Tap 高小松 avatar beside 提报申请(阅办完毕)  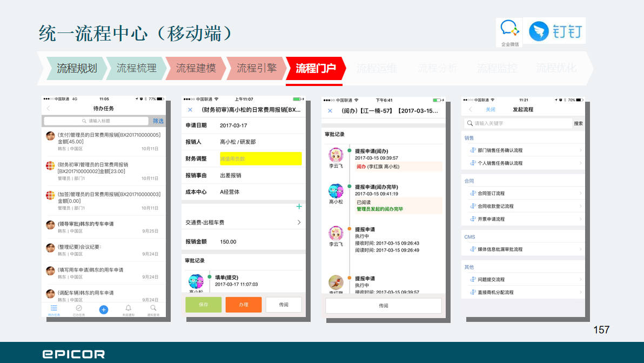pyautogui.click(x=336, y=191)
